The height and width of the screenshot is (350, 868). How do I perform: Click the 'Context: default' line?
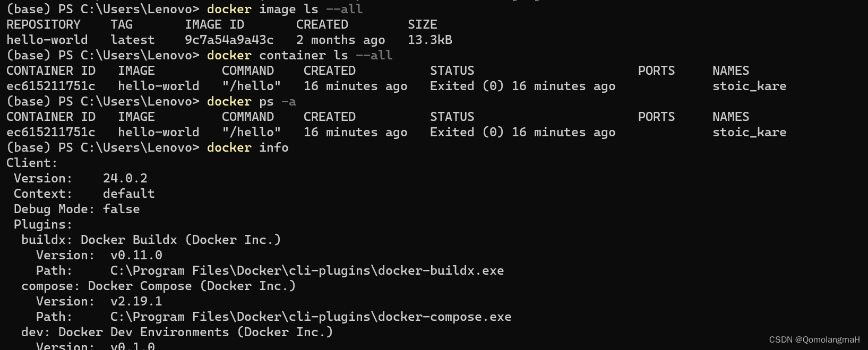pos(84,194)
